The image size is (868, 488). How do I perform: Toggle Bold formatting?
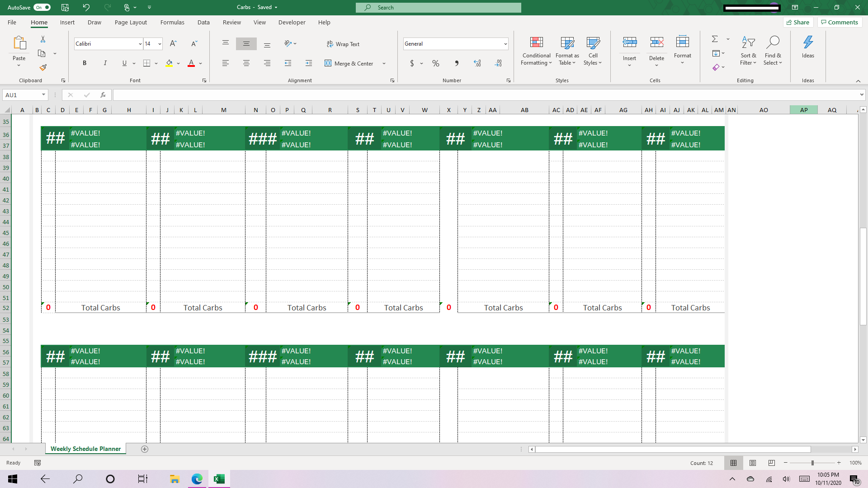click(85, 63)
